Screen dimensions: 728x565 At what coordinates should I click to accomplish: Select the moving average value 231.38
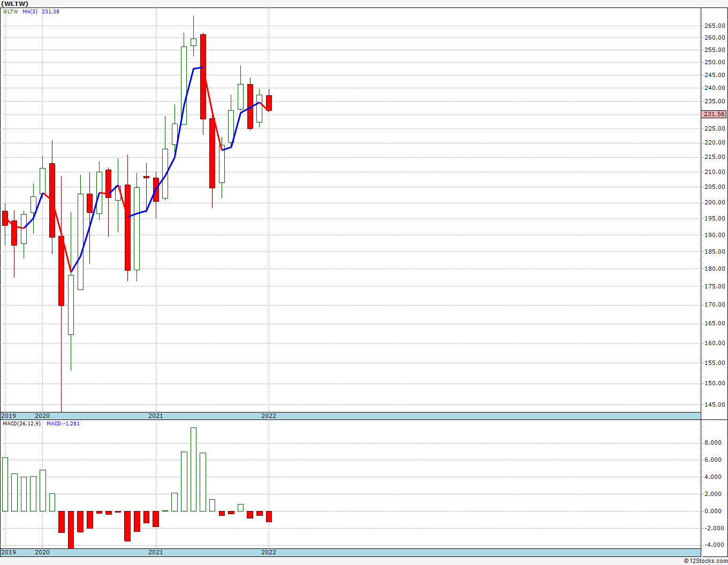pos(51,12)
